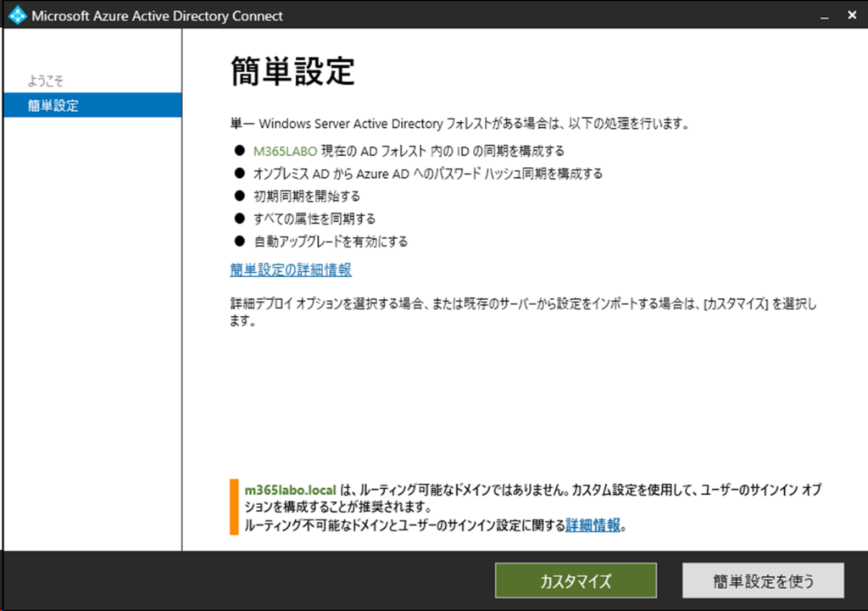The height and width of the screenshot is (611, 868).
Task: Click the m365labo.local domain text
Action: [x=290, y=490]
